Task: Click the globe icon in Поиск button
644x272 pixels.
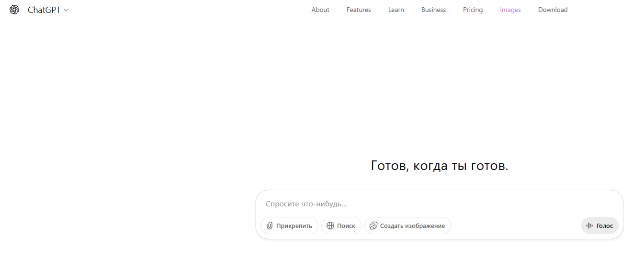Action: pyautogui.click(x=330, y=226)
